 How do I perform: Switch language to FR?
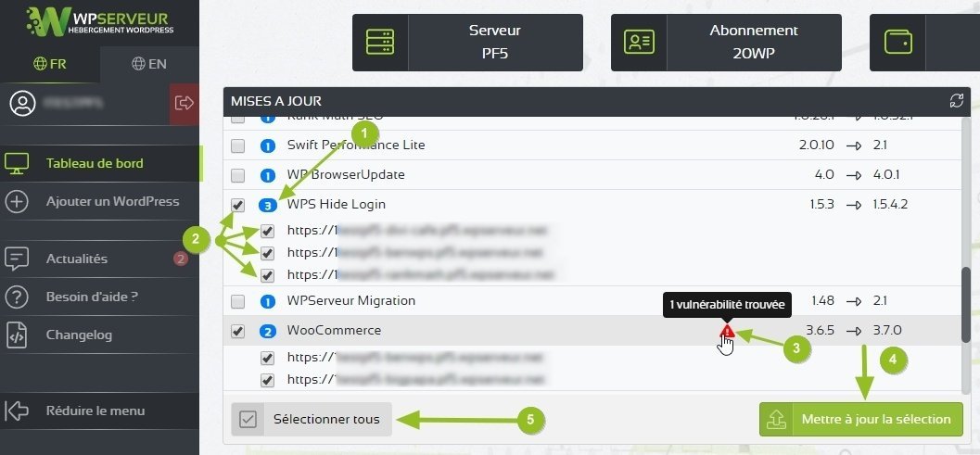[x=50, y=64]
